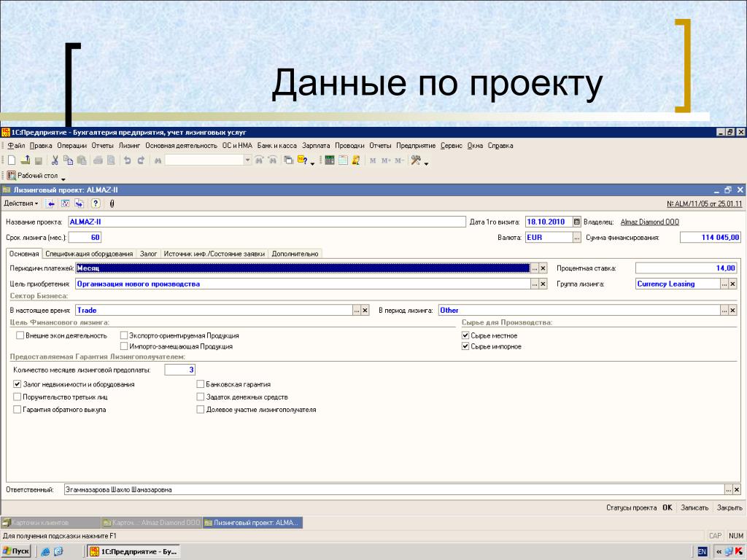Enable Задаток денежных средств checkbox
Image resolution: width=747 pixels, height=560 pixels.
[201, 397]
